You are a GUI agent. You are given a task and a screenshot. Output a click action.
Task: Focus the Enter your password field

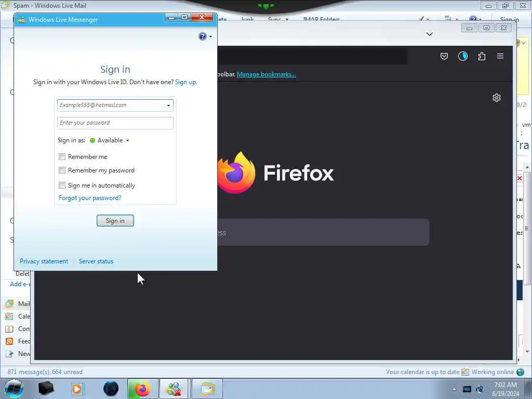115,123
